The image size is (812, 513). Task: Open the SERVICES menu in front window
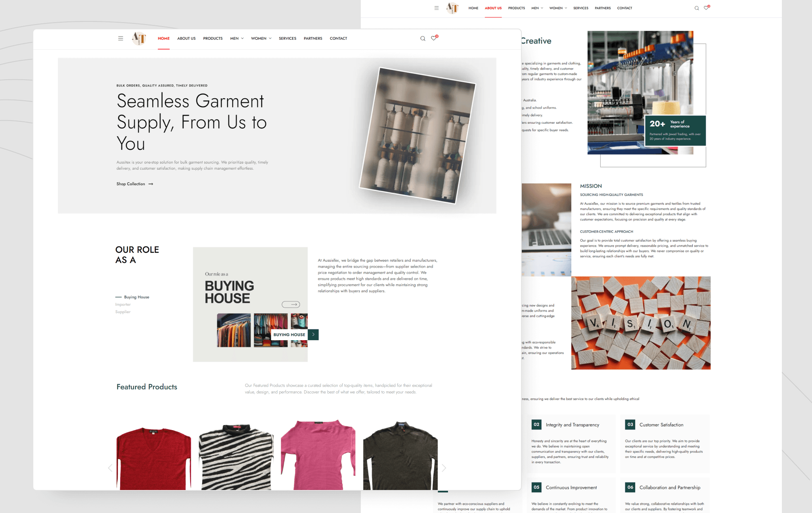coord(287,38)
